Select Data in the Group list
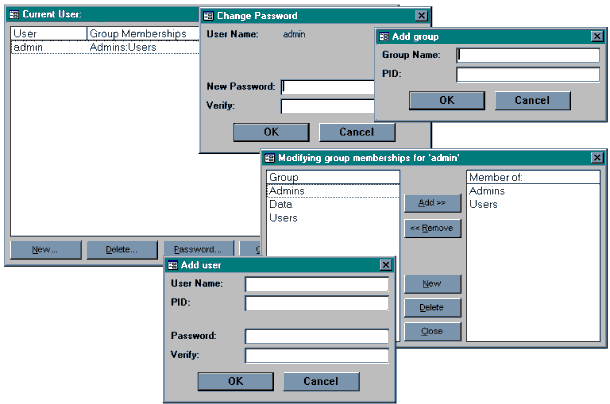 (x=333, y=204)
